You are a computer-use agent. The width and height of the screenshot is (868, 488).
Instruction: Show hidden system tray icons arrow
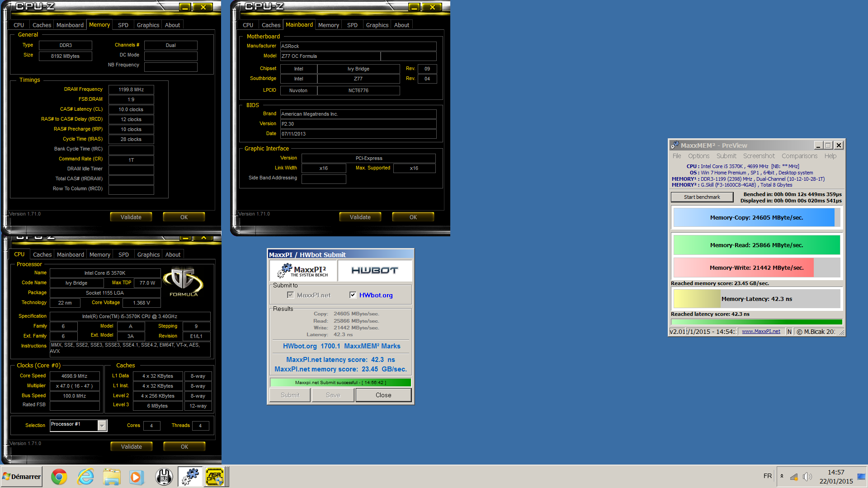pyautogui.click(x=782, y=476)
